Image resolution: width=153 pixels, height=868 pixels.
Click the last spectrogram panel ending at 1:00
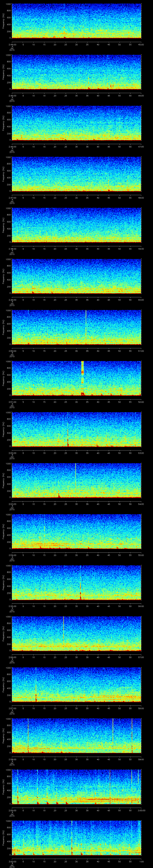click(77, 838)
